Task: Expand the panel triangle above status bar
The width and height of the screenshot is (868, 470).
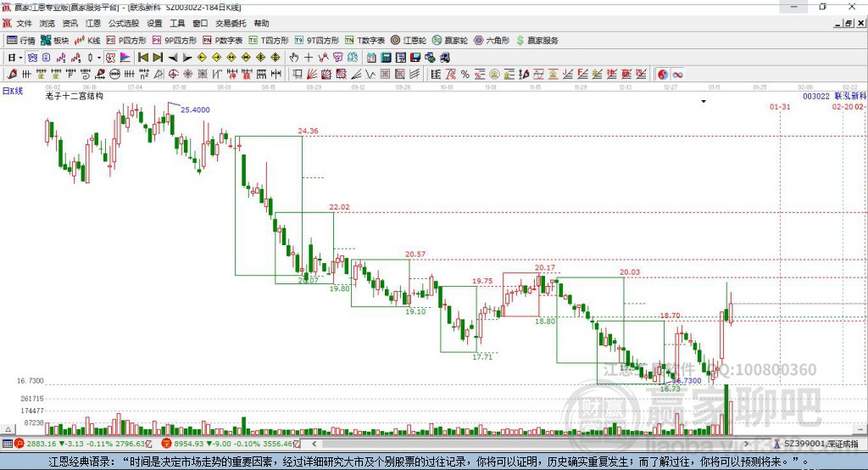Action: [x=8, y=429]
